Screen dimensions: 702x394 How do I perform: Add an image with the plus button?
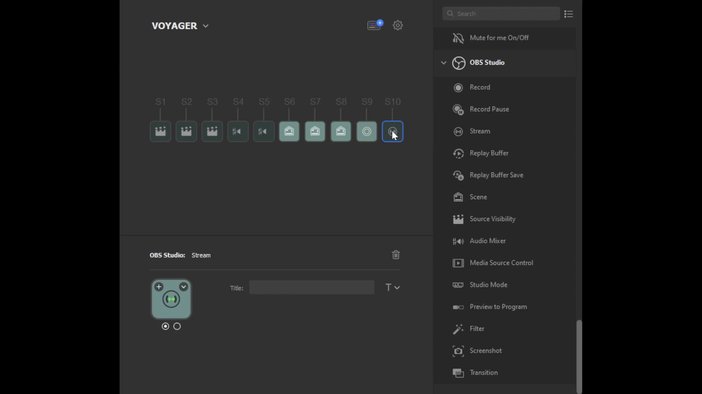point(159,287)
